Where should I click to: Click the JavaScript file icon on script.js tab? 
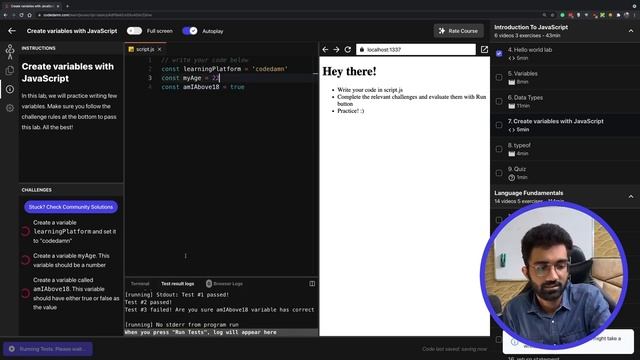pyautogui.click(x=131, y=49)
